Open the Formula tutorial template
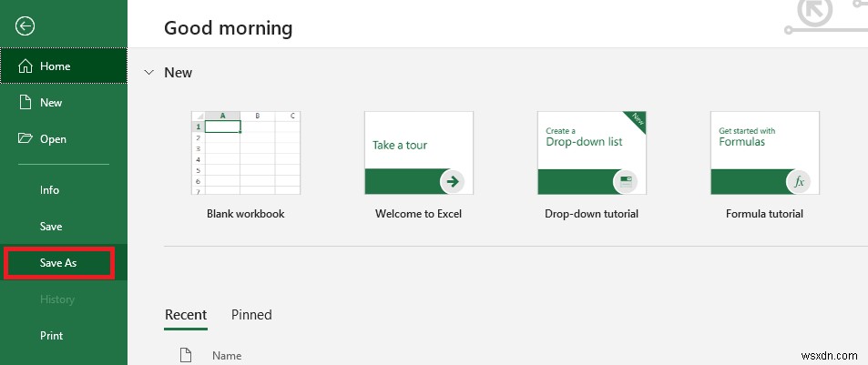868x365 pixels. pyautogui.click(x=764, y=153)
